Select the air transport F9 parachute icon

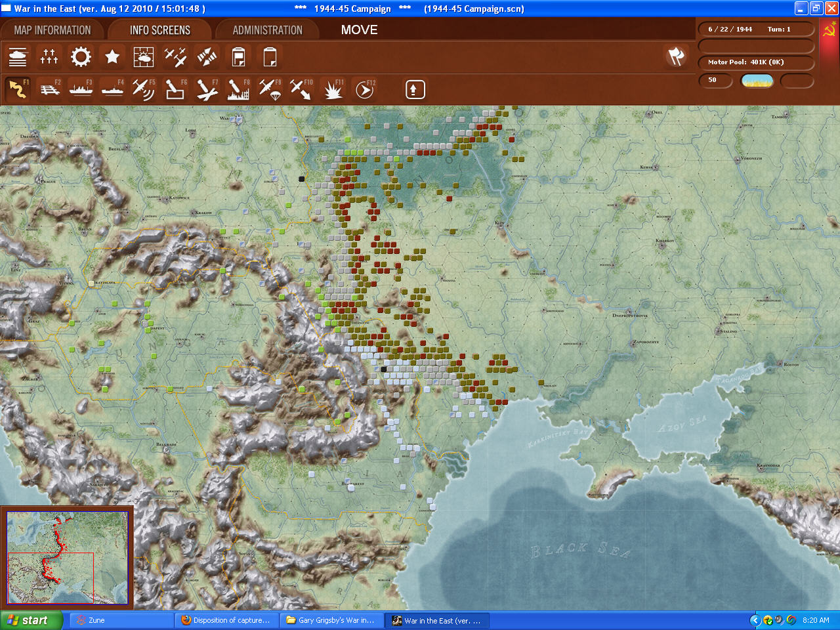[x=270, y=89]
